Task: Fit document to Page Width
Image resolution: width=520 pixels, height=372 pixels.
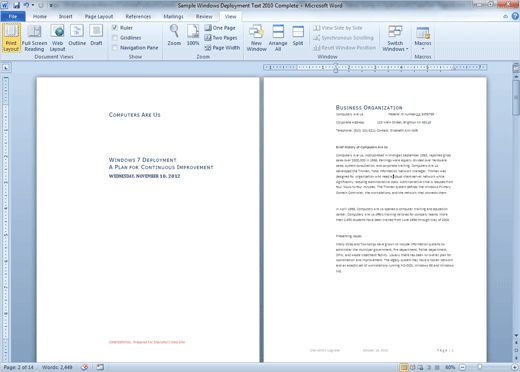Action: (222, 48)
